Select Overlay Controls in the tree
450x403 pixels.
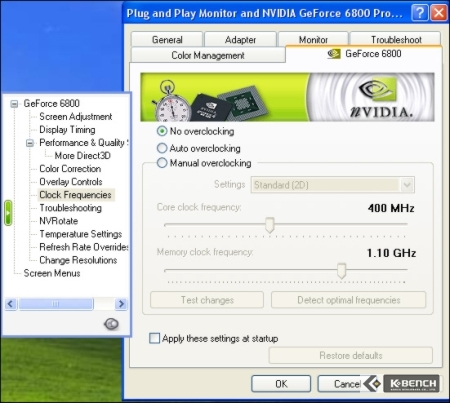[x=71, y=181]
